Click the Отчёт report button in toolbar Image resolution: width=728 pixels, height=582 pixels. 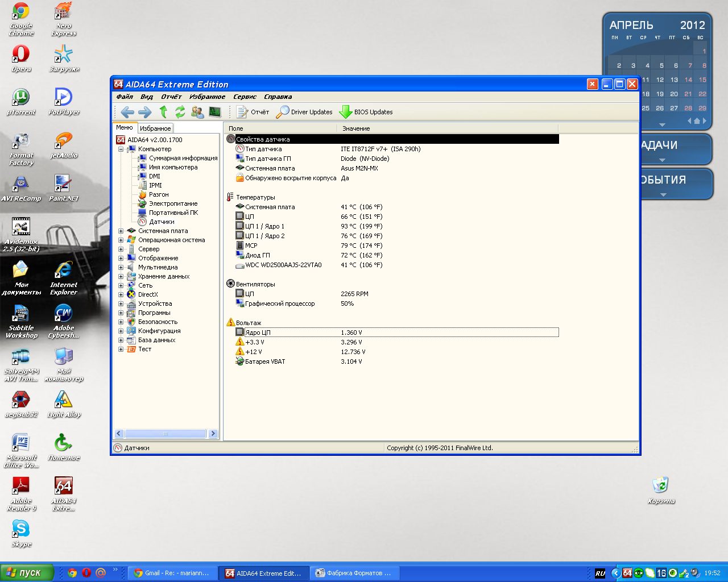(x=253, y=112)
